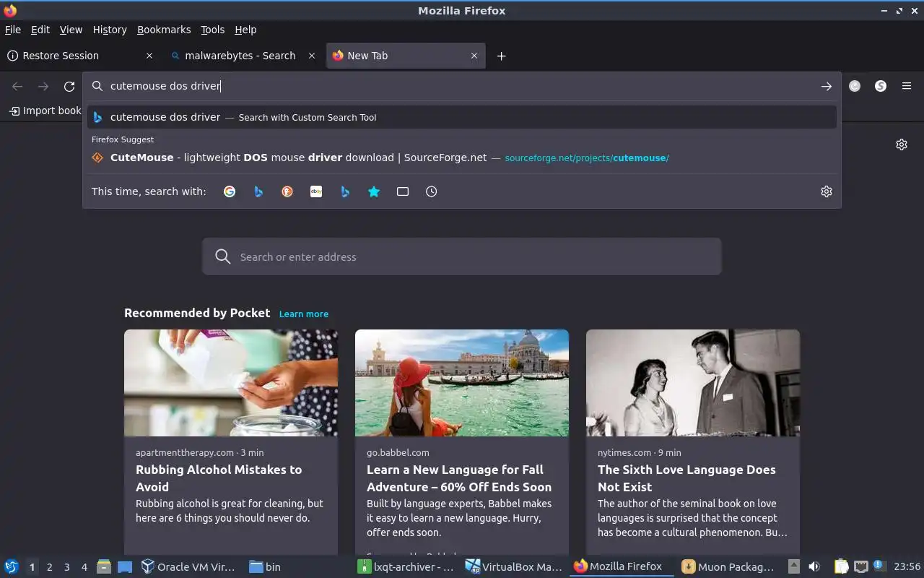Open the Edit menu

tap(40, 30)
